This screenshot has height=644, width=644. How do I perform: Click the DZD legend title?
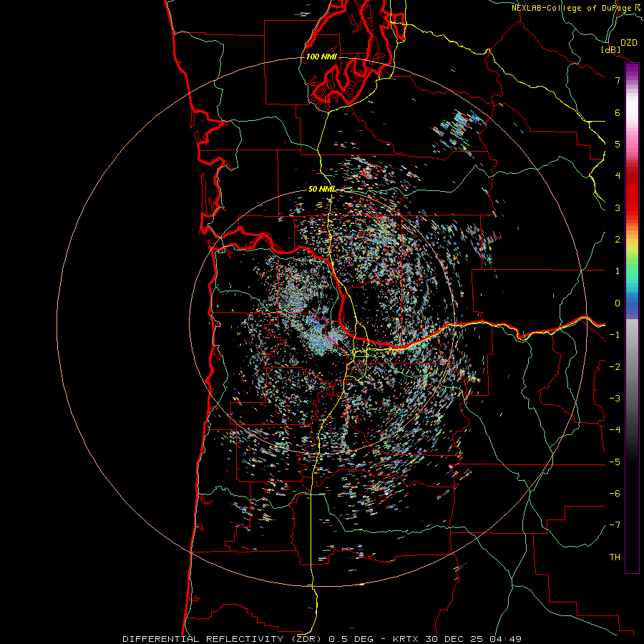629,43
